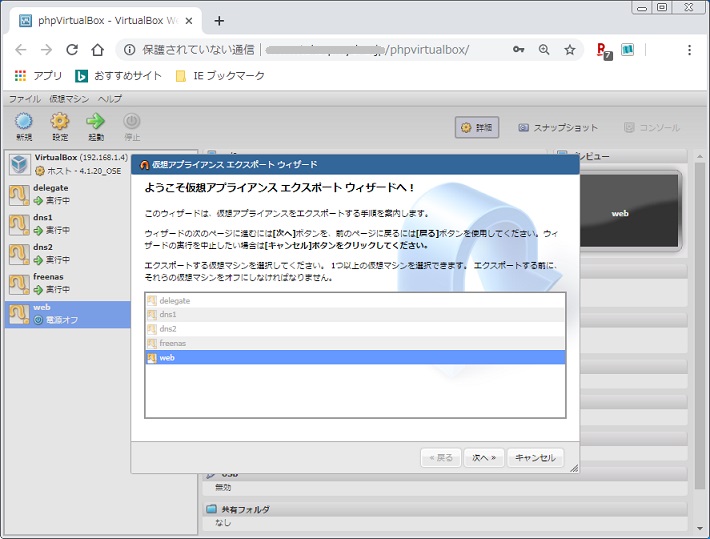Open the ヘルプ menu
Viewport: 710px width, 539px height.
tap(110, 99)
